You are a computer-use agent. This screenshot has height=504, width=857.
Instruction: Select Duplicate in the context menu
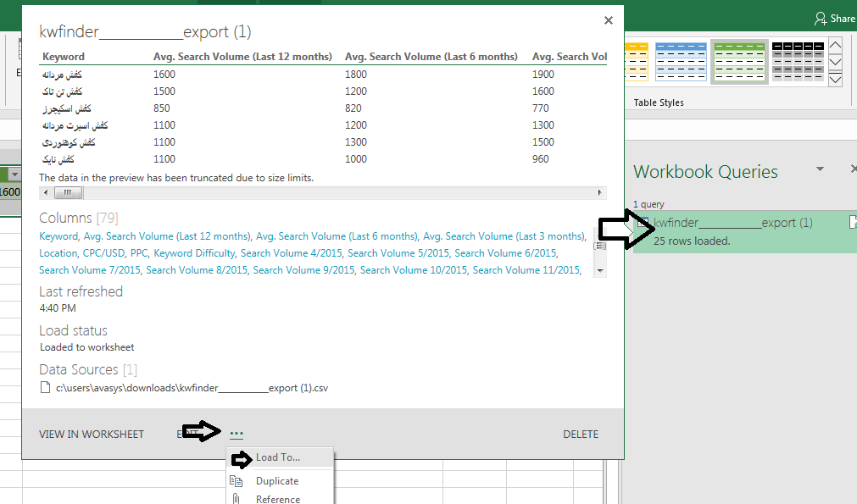(x=280, y=481)
